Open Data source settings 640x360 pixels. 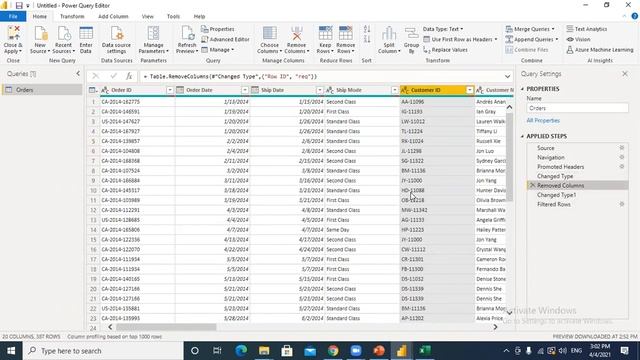tap(116, 39)
